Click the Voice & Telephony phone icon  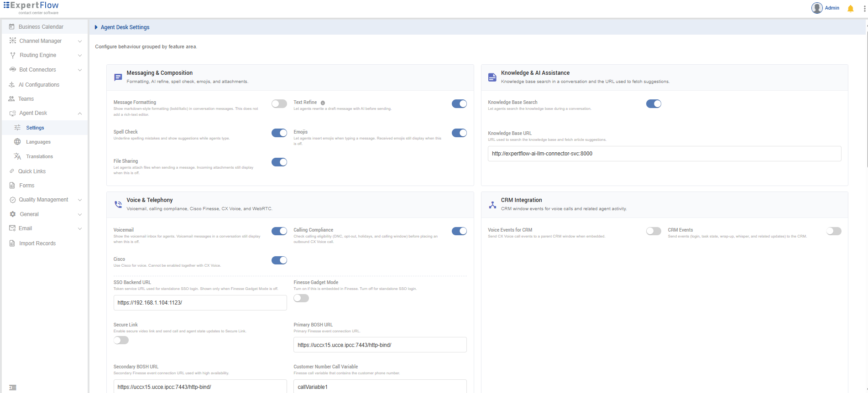pyautogui.click(x=118, y=204)
